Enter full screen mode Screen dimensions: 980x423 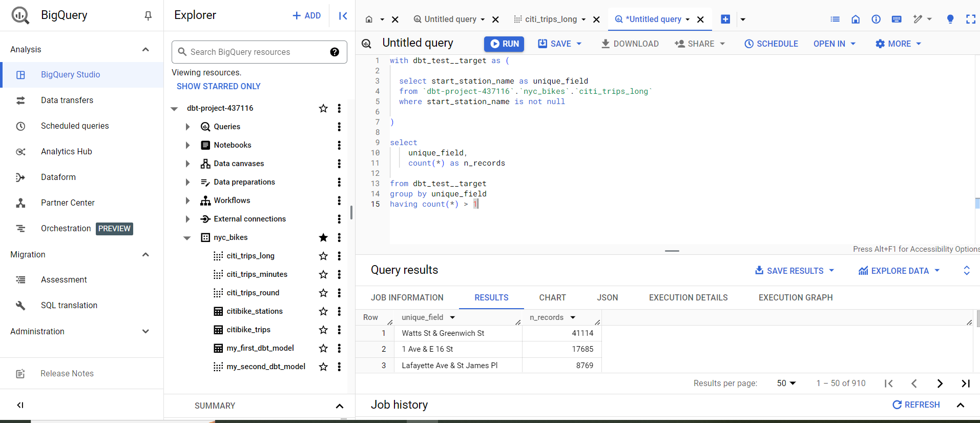click(x=970, y=19)
